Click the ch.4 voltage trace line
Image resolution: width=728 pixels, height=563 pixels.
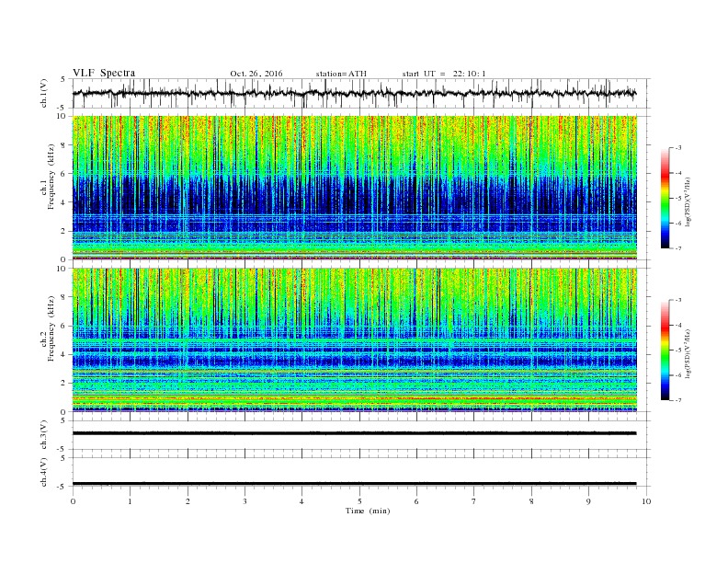pos(354,484)
